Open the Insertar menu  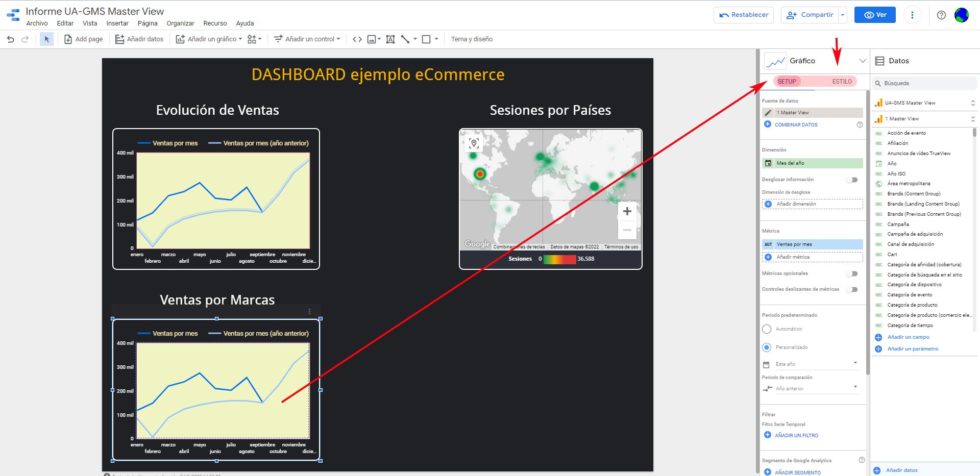tap(117, 23)
